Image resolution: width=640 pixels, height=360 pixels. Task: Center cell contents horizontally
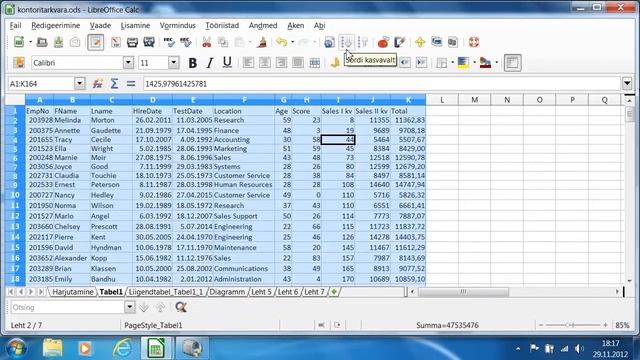(264, 62)
